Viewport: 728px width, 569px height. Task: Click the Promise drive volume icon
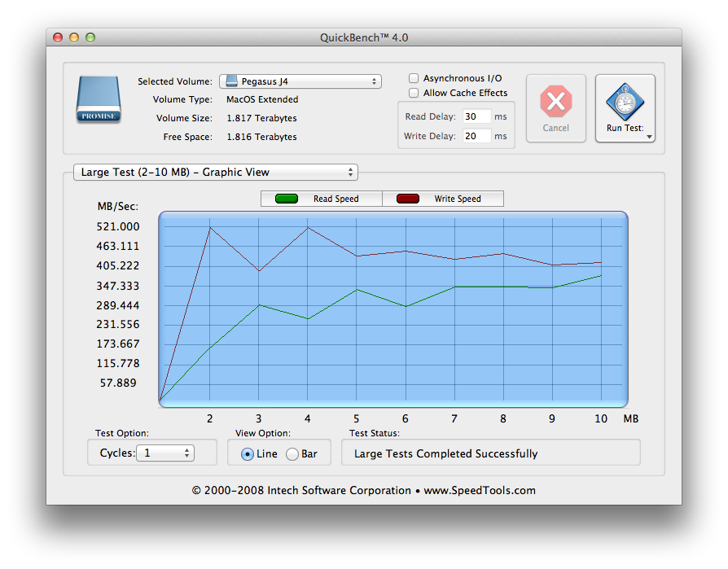click(99, 99)
